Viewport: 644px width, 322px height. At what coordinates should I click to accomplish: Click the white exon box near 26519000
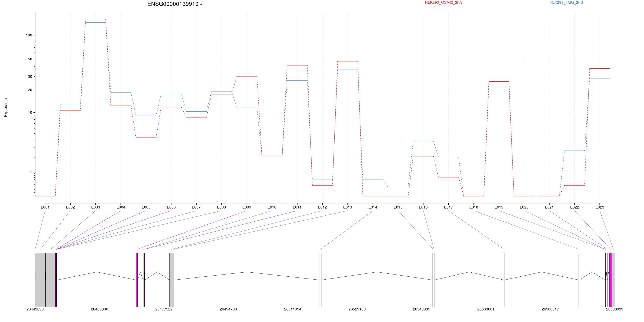(x=320, y=280)
